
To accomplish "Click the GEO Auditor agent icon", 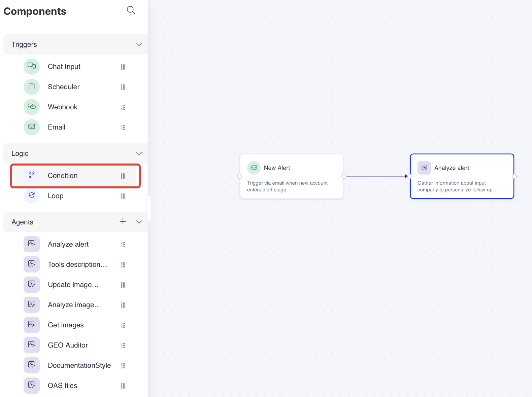I will 32,345.
